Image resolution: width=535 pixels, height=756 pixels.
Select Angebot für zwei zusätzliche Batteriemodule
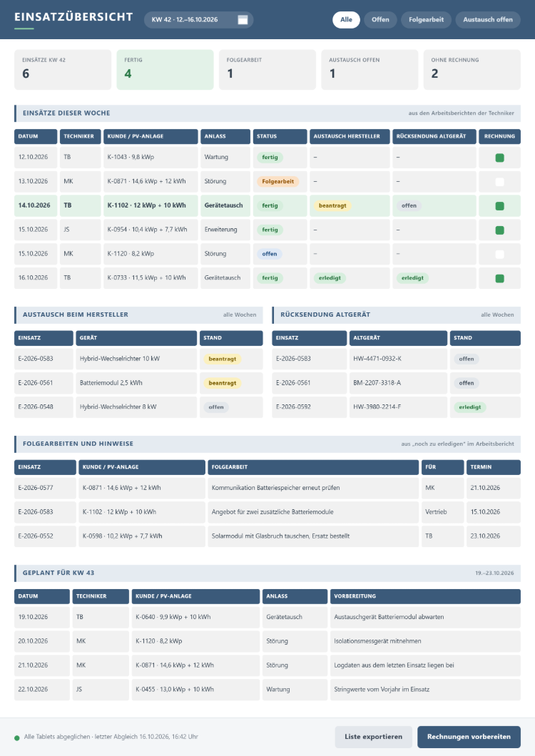click(x=313, y=512)
